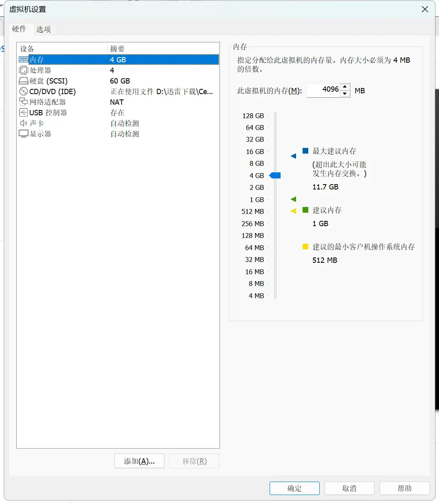Viewport: 439px width, 504px height.
Task: Click the green recommended memory triangle marker
Action: [293, 199]
